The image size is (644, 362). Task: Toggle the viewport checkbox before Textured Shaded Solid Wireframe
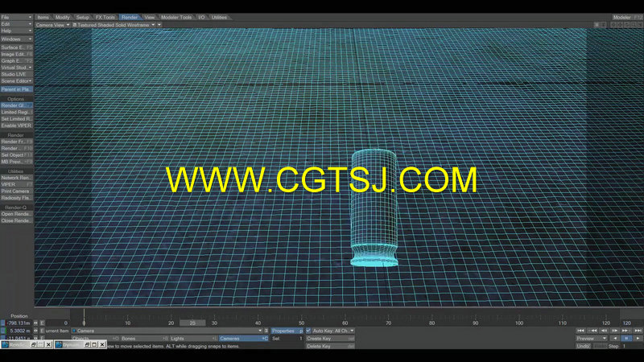75,25
